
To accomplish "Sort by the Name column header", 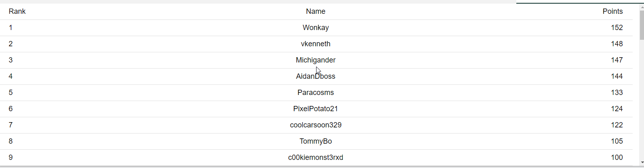I will click(x=316, y=11).
